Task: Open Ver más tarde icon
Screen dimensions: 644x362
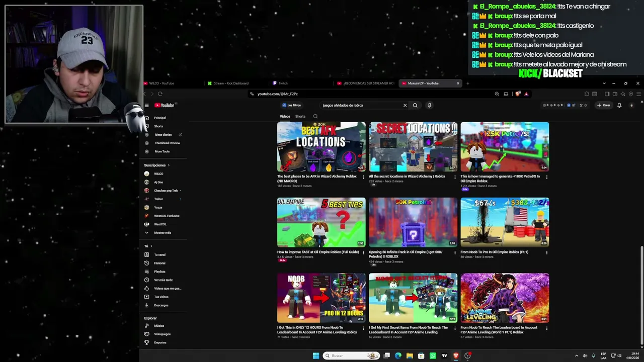Action: pyautogui.click(x=146, y=280)
